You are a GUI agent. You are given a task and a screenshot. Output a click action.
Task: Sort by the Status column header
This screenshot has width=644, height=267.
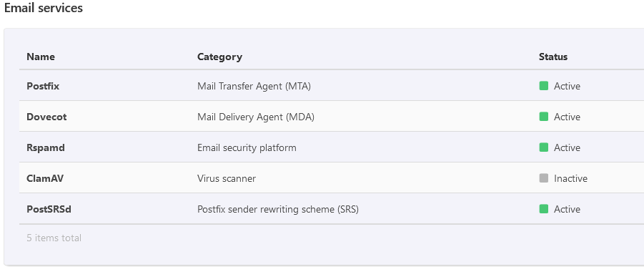(553, 57)
